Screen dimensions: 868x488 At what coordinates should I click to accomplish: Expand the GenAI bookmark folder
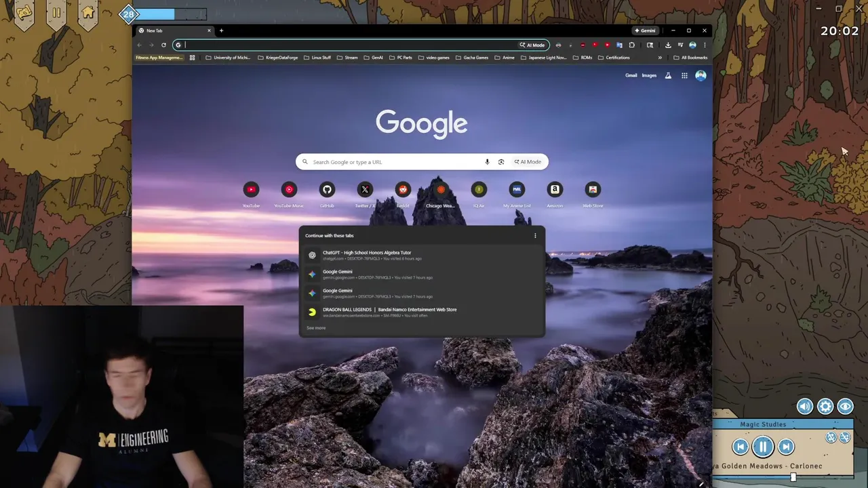coord(373,58)
